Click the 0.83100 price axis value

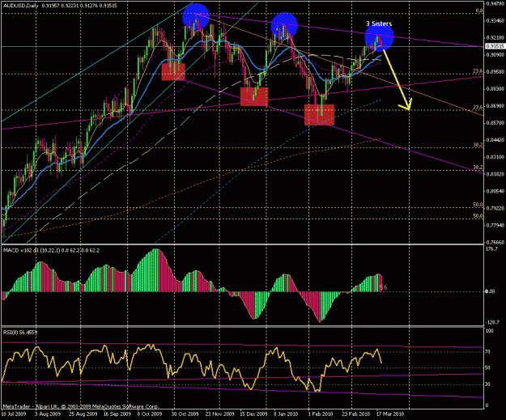pyautogui.click(x=495, y=157)
